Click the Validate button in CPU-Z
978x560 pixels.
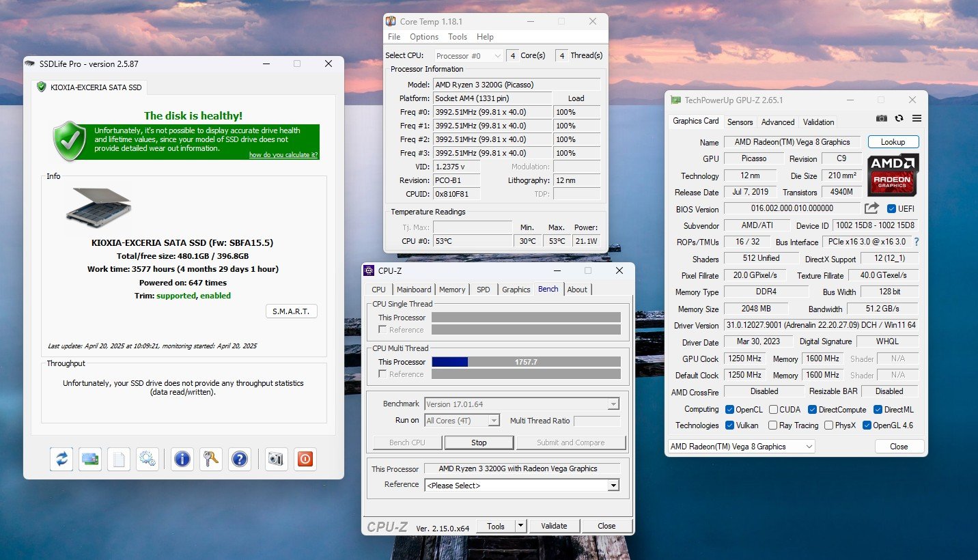coord(554,526)
